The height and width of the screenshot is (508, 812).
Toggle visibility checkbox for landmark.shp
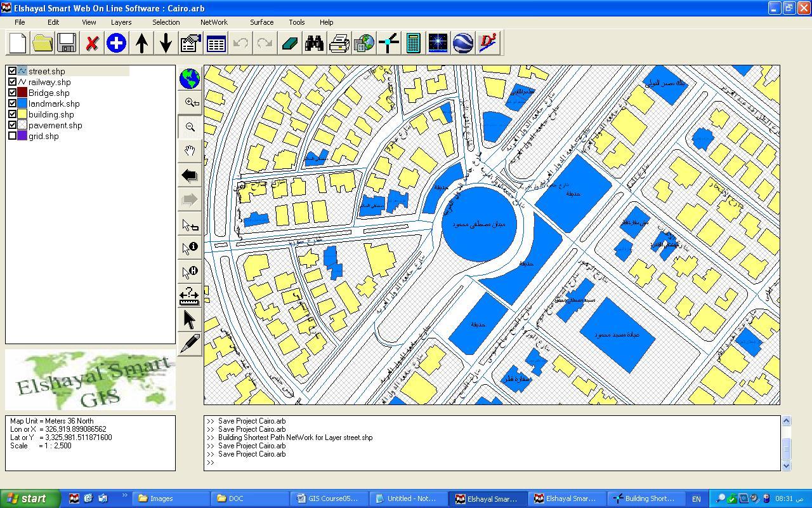tap(12, 104)
